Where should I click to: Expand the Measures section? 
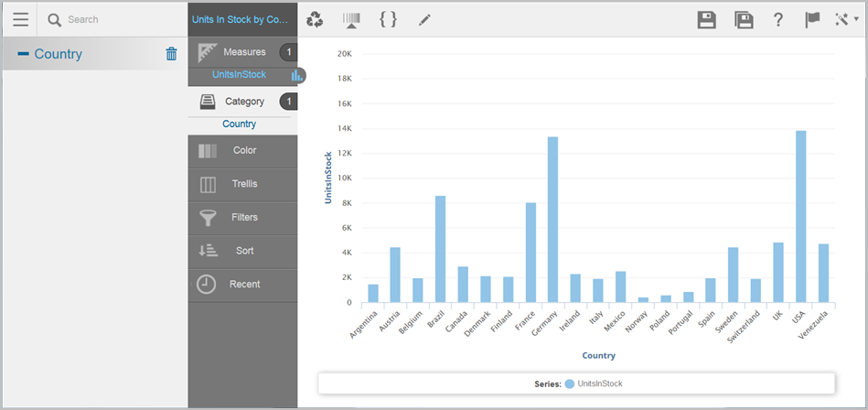(x=243, y=52)
